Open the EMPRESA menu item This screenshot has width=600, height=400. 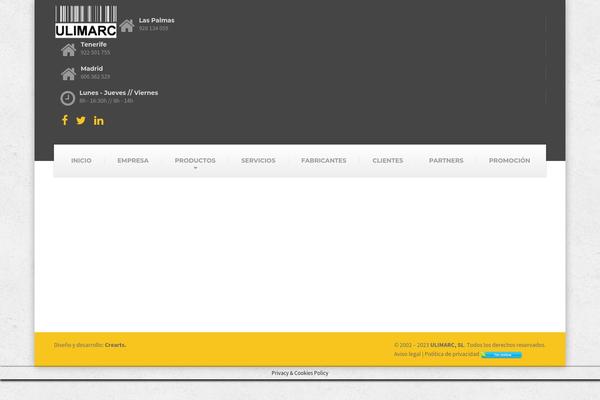click(x=133, y=160)
